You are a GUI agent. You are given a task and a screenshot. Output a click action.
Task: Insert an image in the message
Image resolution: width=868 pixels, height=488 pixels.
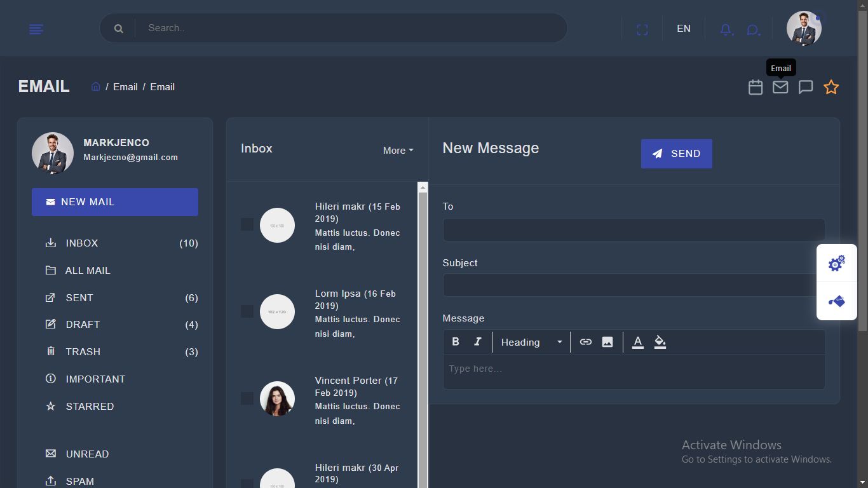607,342
